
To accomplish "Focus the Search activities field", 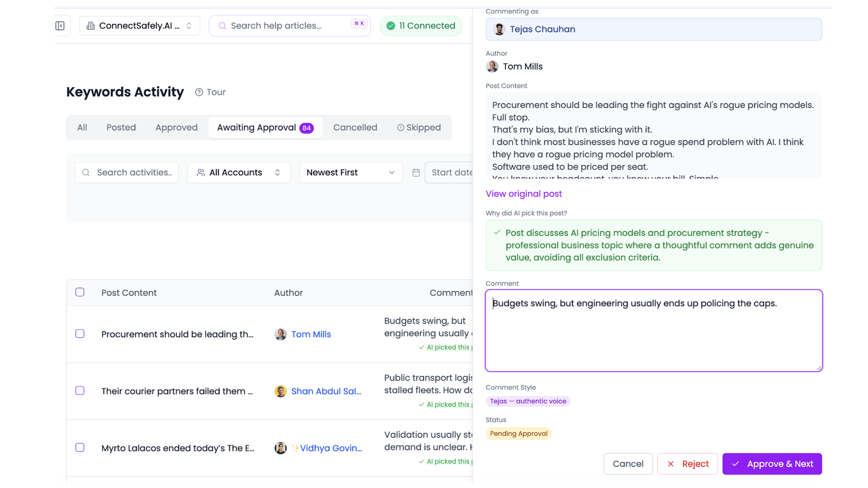I will click(x=127, y=172).
